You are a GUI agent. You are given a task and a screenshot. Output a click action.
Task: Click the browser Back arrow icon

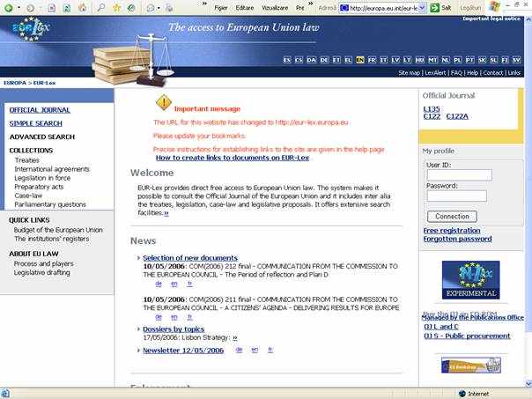click(x=9, y=8)
